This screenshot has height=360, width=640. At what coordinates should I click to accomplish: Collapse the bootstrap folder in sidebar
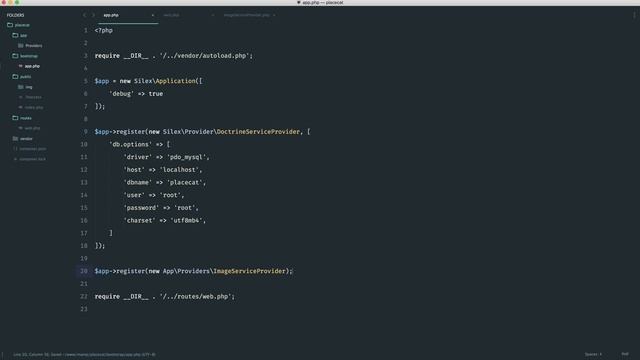[25, 56]
